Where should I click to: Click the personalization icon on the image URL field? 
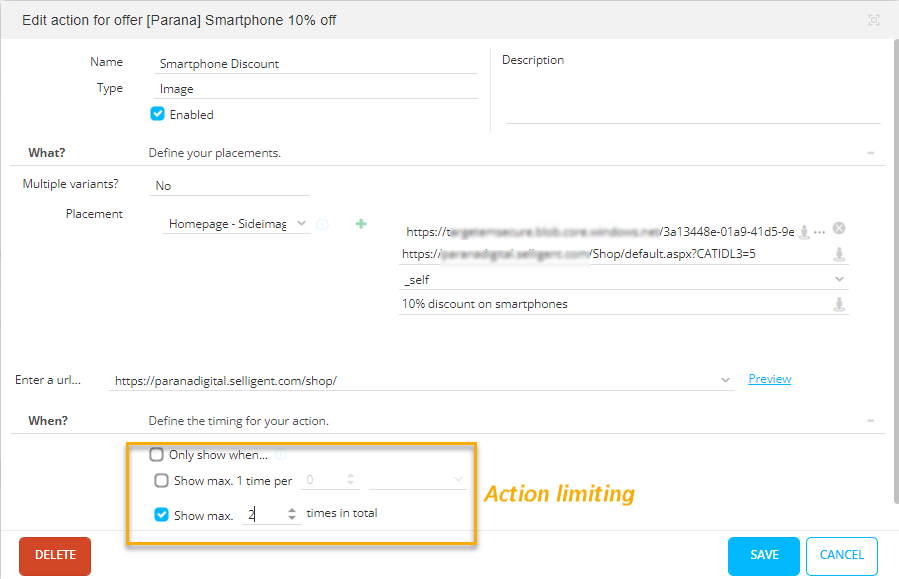[804, 232]
